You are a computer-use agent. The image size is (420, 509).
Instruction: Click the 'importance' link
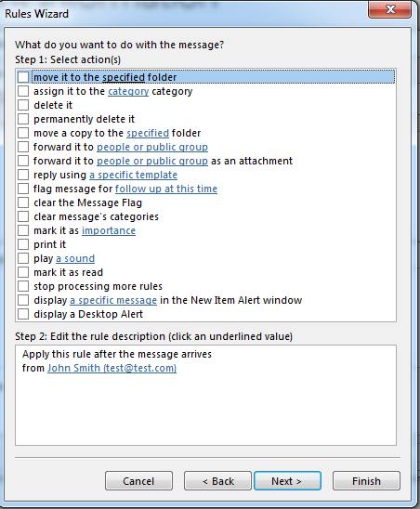pyautogui.click(x=109, y=230)
